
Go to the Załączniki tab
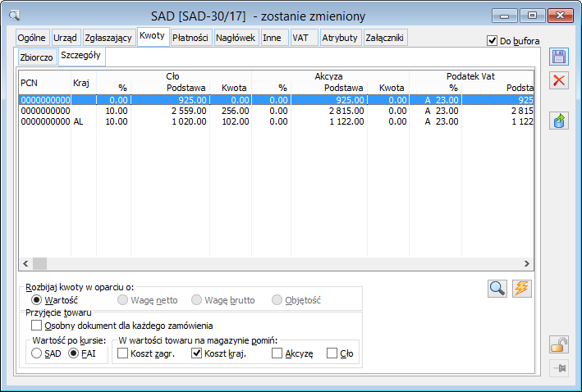point(384,38)
